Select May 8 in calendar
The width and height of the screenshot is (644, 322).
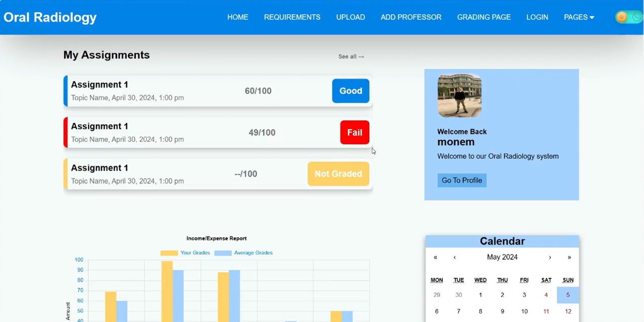pos(480,311)
